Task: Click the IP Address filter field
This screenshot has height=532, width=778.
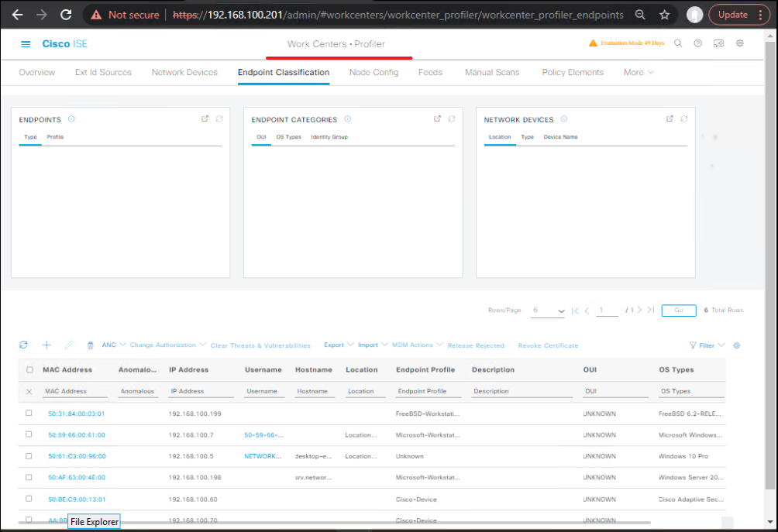Action: click(x=201, y=392)
